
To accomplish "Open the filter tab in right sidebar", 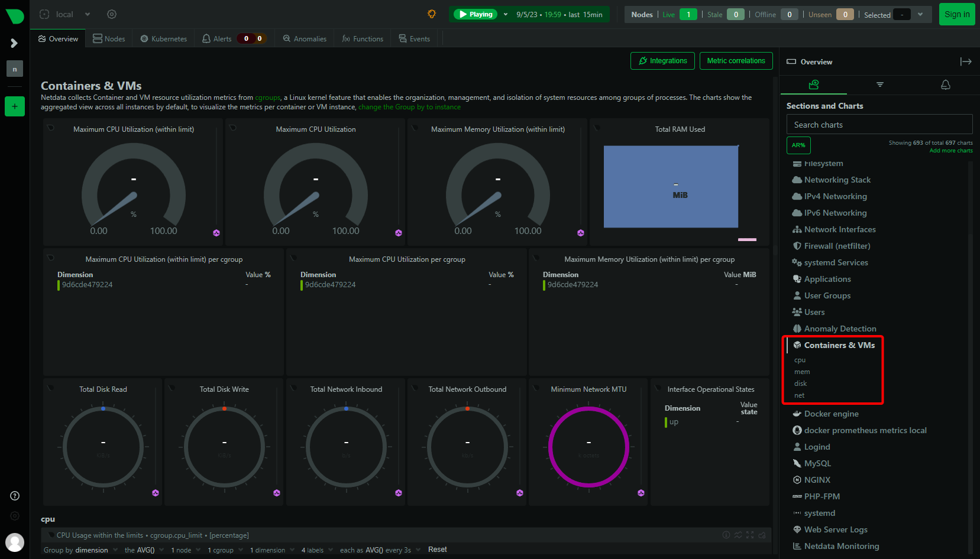I will pos(879,84).
